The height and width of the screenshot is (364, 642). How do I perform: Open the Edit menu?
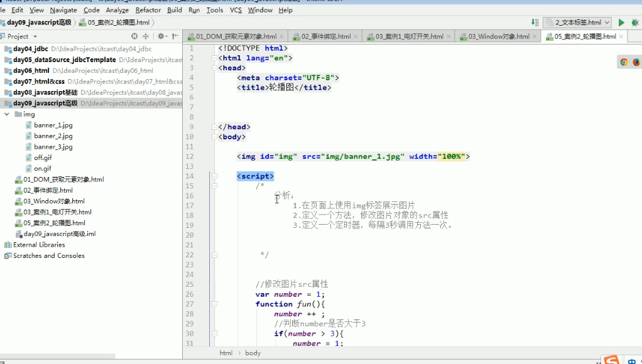click(17, 10)
